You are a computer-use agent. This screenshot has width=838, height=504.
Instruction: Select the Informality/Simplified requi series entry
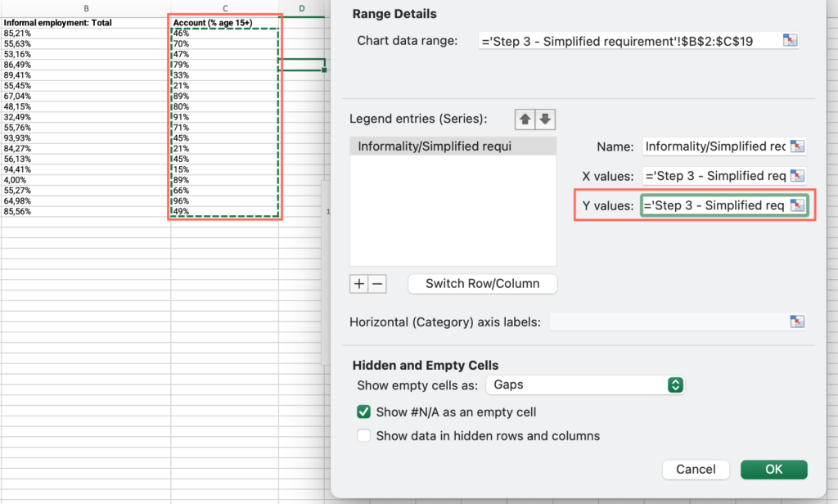point(453,146)
